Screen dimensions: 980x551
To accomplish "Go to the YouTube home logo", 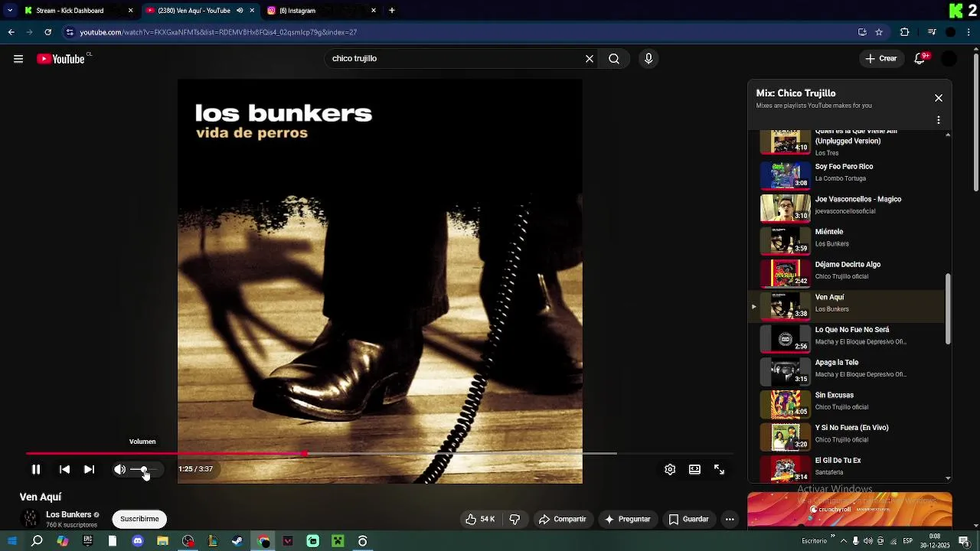I will [x=60, y=59].
